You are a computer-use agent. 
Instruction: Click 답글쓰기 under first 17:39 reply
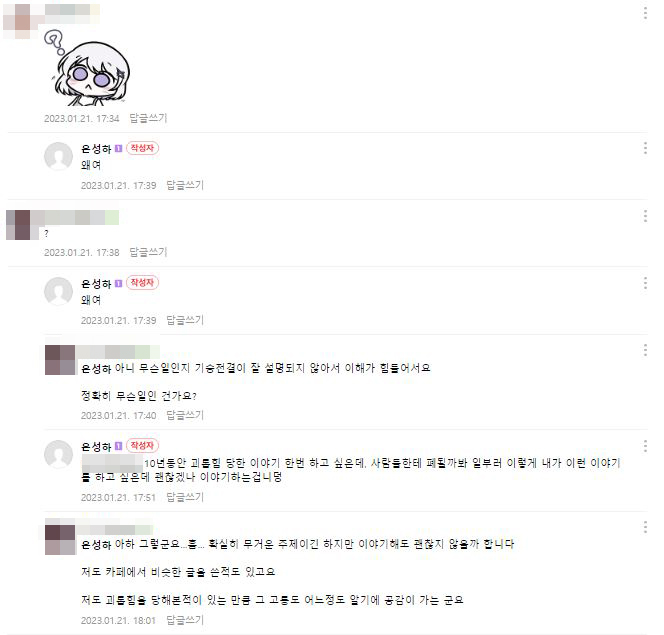coord(185,185)
